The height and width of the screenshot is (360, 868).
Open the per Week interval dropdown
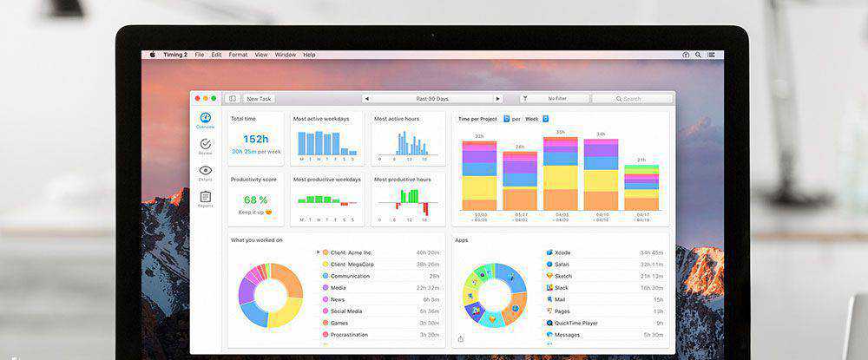pos(545,119)
